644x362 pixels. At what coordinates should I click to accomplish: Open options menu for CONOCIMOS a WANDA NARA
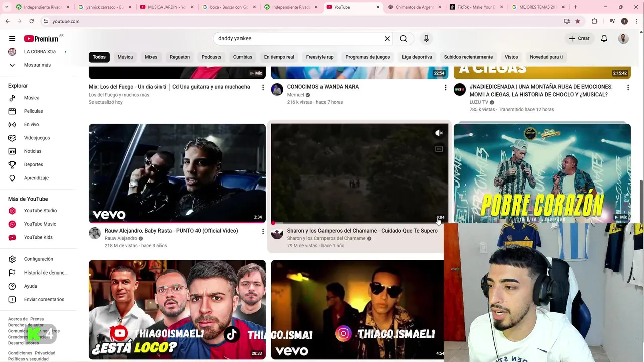coord(445,87)
